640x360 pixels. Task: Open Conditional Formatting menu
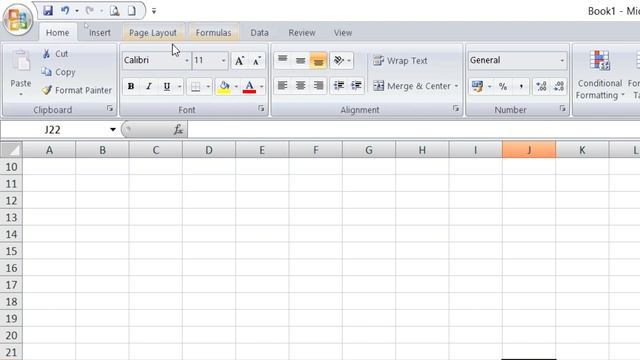[x=600, y=75]
